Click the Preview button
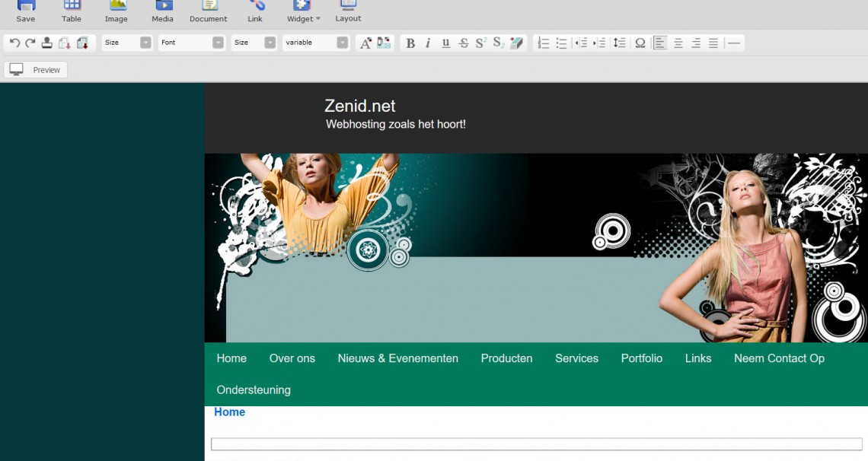Viewport: 868px width, 461px height. point(36,70)
